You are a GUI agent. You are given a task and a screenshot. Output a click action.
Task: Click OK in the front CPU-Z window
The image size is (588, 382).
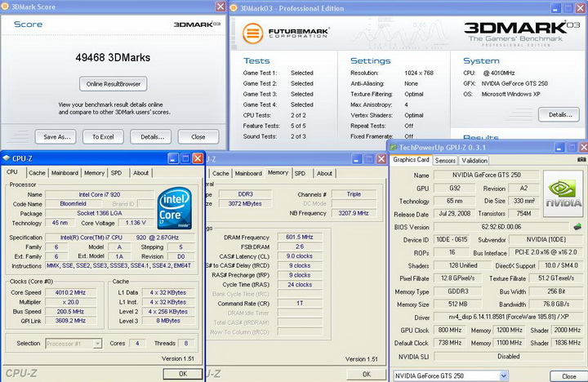(183, 374)
